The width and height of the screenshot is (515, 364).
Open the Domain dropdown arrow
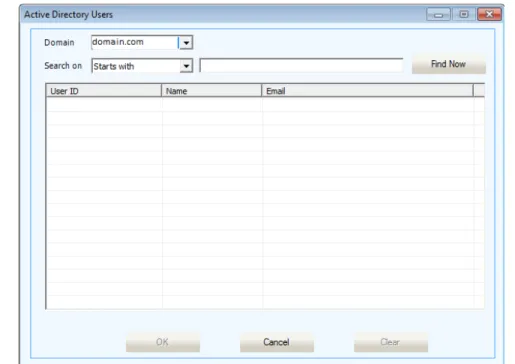pos(186,43)
